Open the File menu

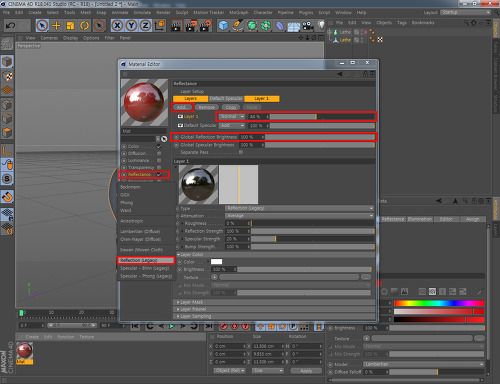pyautogui.click(x=6, y=12)
